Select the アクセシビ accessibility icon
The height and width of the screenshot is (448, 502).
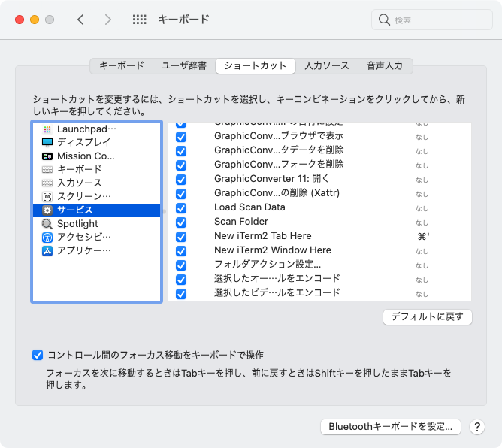tap(47, 238)
